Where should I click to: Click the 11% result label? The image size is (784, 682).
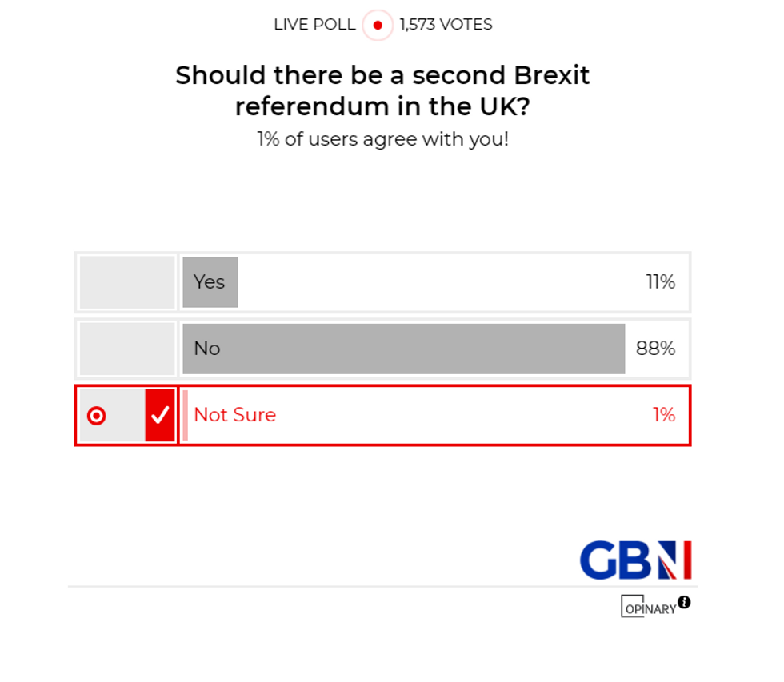[x=661, y=281]
